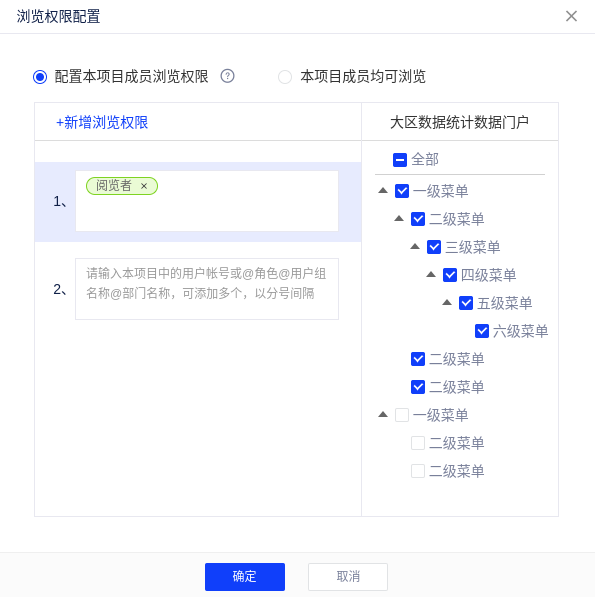Collapse the 四级菜单 tree arrow
Viewport: 595px width, 597px height.
click(x=431, y=275)
